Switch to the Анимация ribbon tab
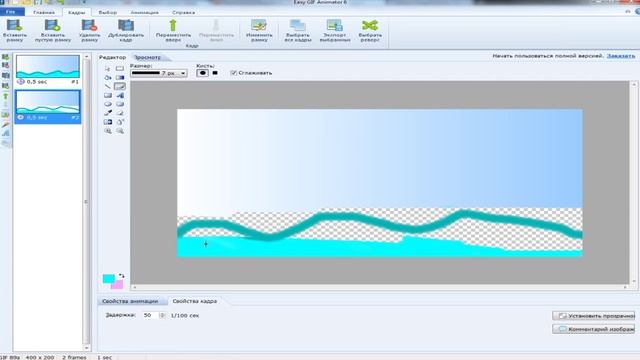Screen dimensions: 640x360 tap(144, 12)
